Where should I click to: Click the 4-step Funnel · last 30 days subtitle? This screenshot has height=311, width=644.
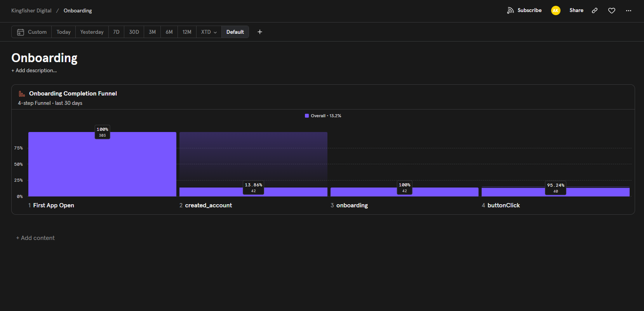tap(50, 103)
